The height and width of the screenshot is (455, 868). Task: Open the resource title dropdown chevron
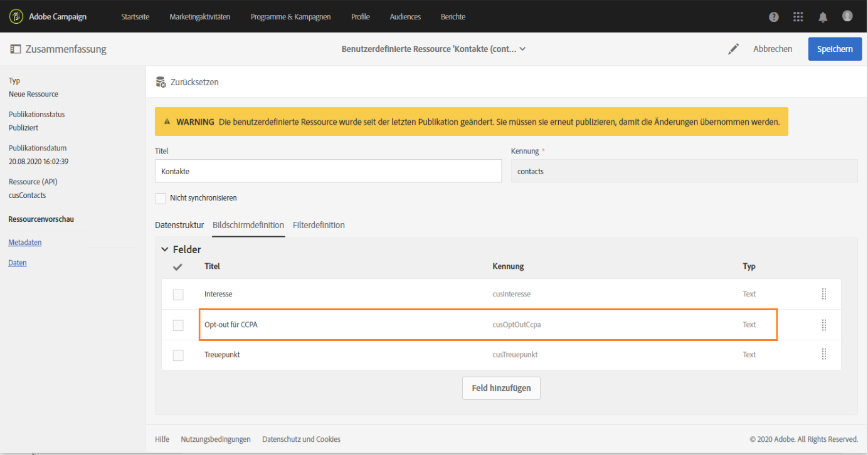(522, 49)
